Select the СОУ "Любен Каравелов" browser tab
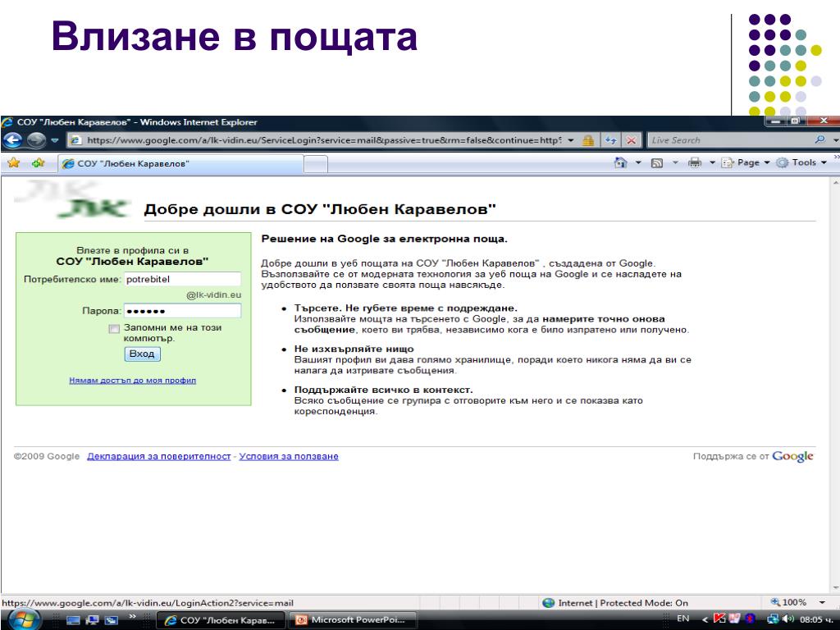 pyautogui.click(x=180, y=164)
